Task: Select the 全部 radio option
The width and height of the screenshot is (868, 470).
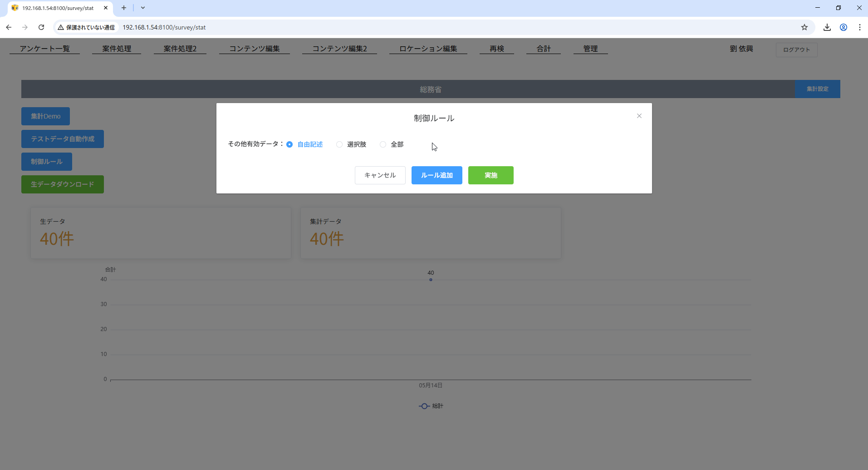Action: point(383,144)
